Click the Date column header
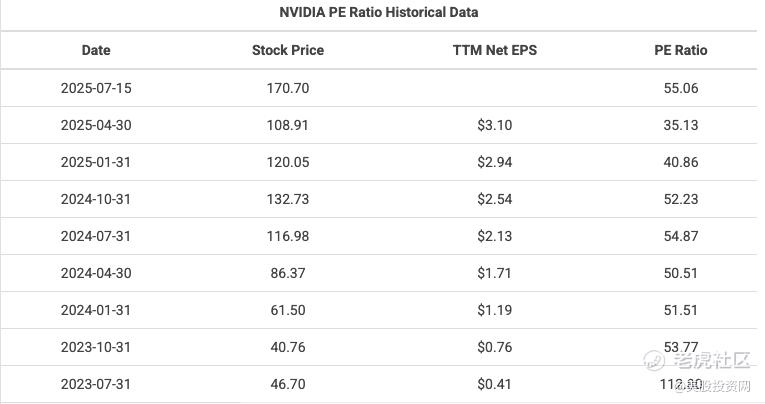 point(96,50)
